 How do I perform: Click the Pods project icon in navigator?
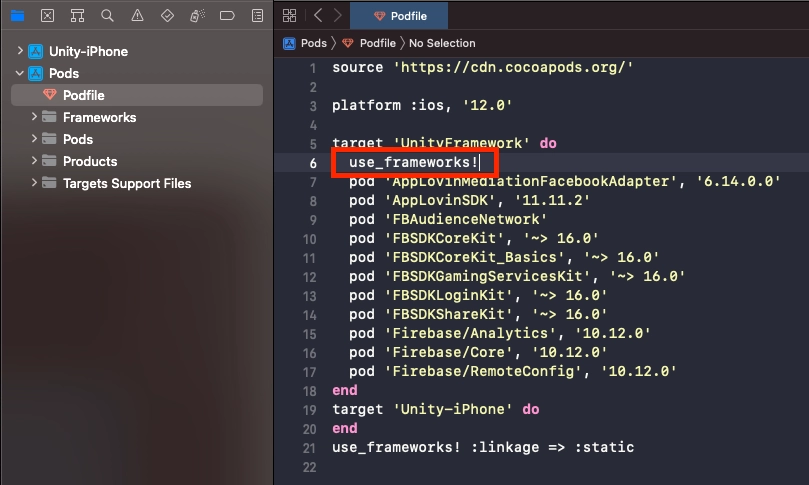pyautogui.click(x=36, y=73)
